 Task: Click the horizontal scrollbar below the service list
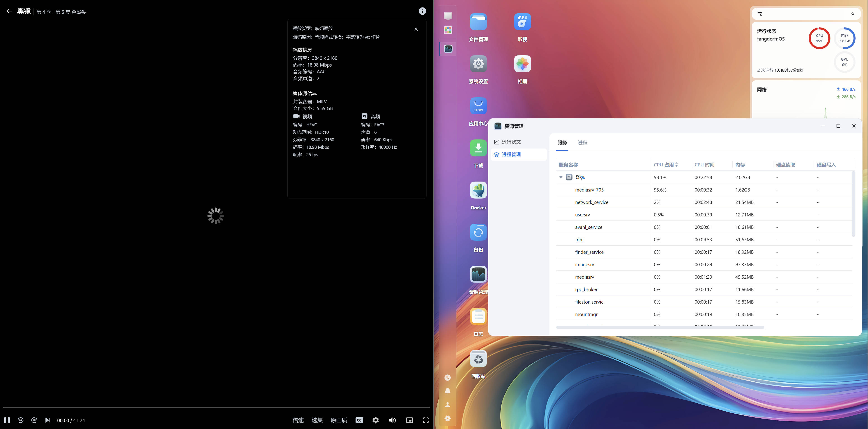pyautogui.click(x=661, y=327)
